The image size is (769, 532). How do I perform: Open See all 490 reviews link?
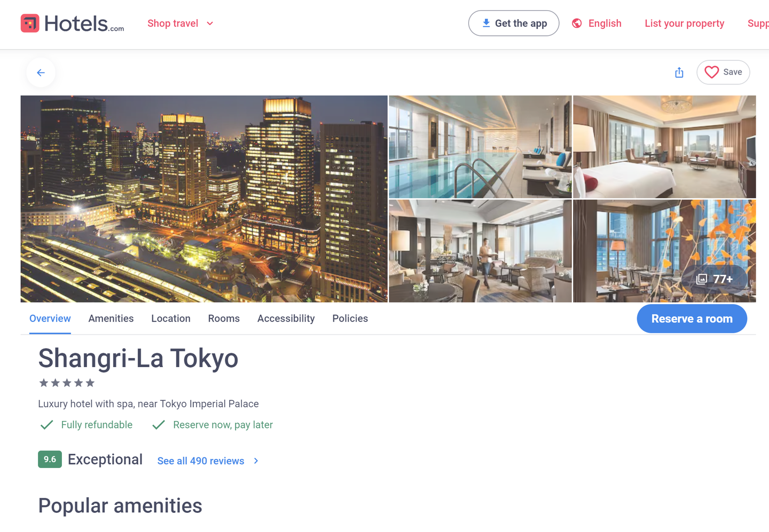tap(201, 461)
